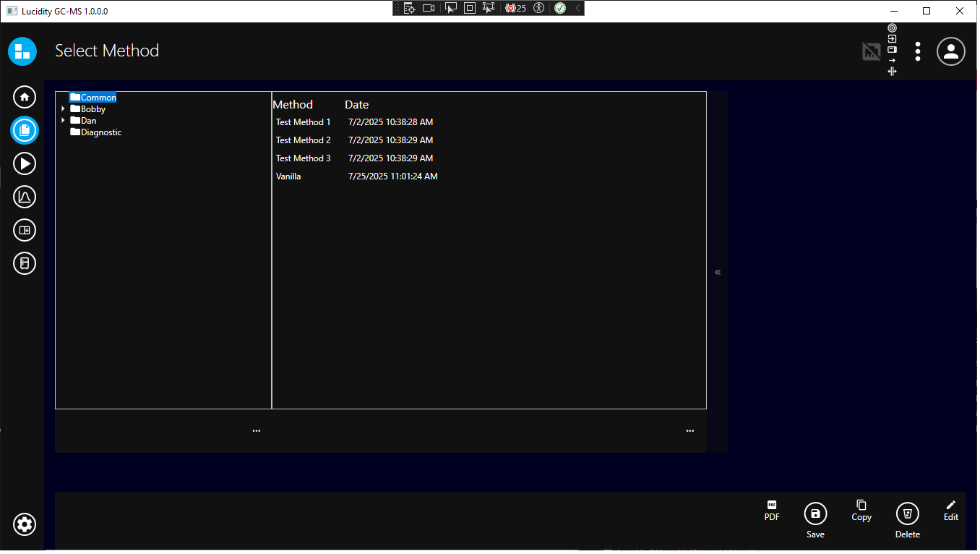Screen dimensions: 980x554
Task: Click the Copy method icon
Action: (x=861, y=506)
